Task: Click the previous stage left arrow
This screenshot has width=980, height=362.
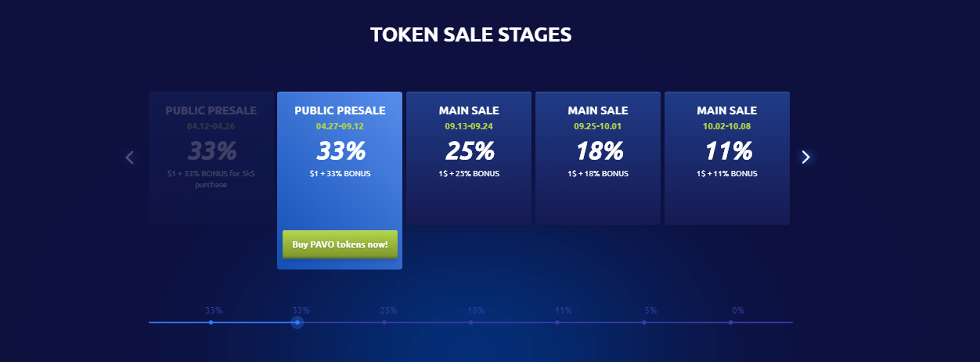Action: click(130, 157)
